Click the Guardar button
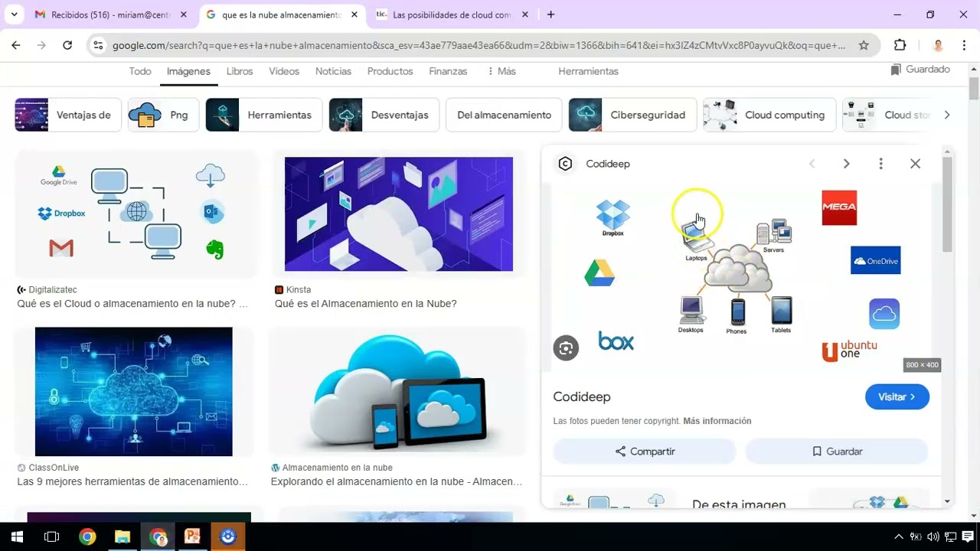Viewport: 980px width, 551px height. (x=837, y=452)
